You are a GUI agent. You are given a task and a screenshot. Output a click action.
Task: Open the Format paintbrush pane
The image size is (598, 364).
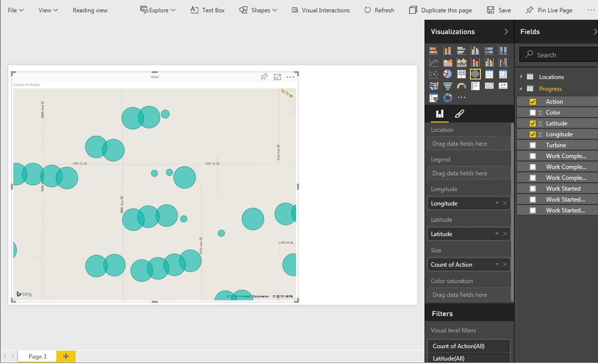(459, 114)
